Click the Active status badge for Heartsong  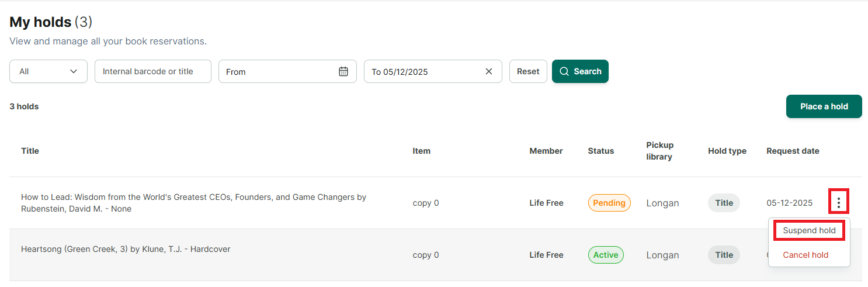606,255
